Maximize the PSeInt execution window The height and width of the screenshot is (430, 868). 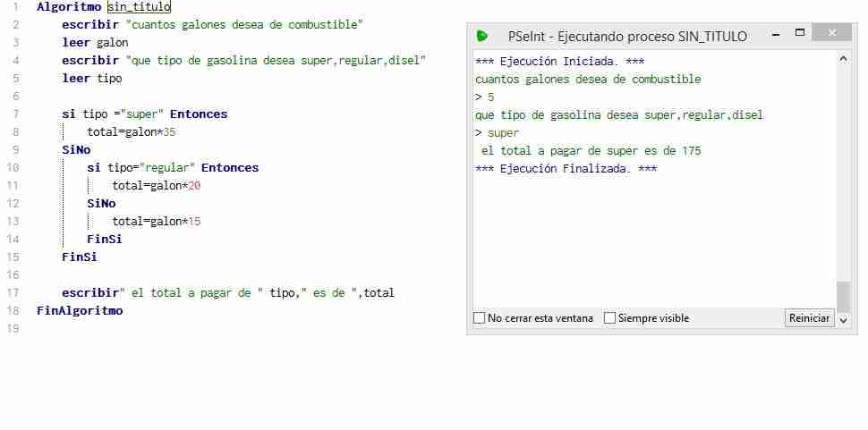pyautogui.click(x=799, y=33)
